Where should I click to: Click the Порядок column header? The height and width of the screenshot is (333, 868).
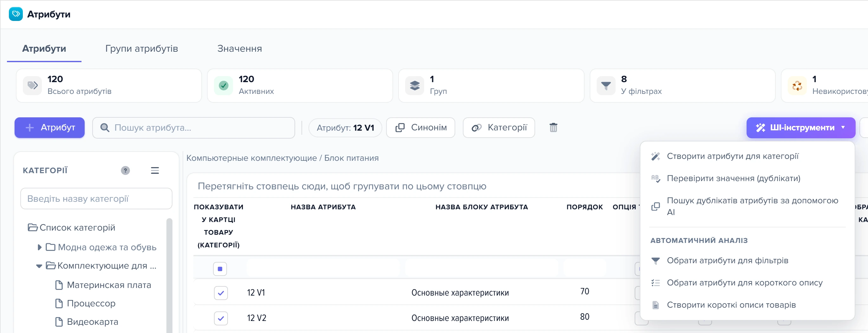point(585,207)
